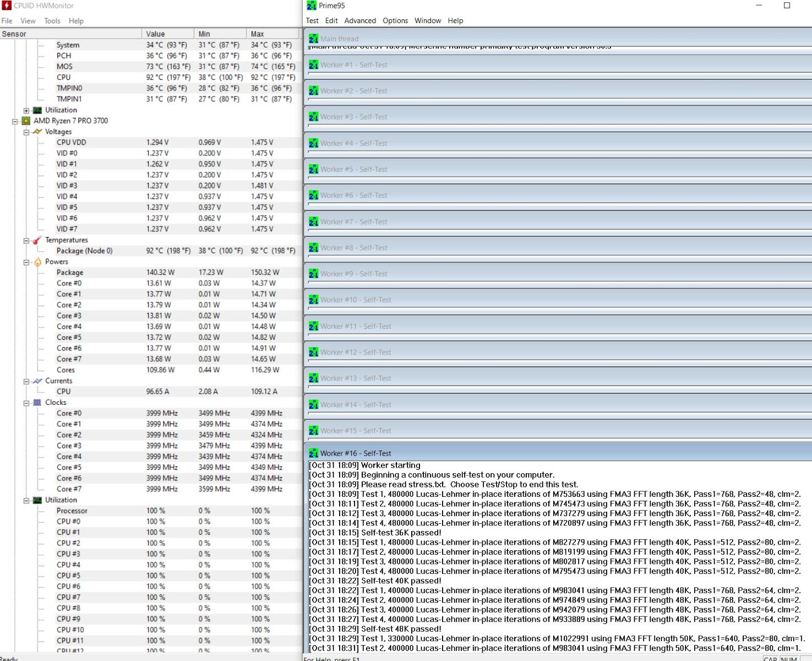Collapse the Temperatures tree section
The height and width of the screenshot is (661, 812).
tap(26, 241)
